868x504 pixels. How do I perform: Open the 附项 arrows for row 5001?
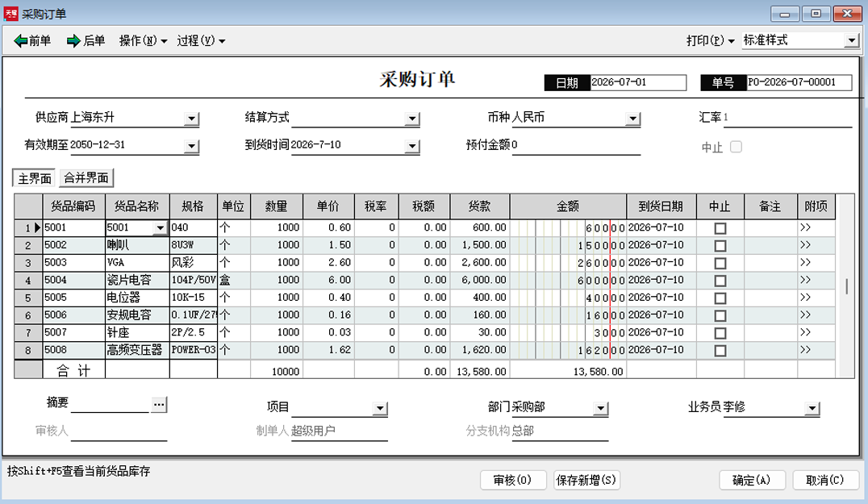click(x=805, y=227)
